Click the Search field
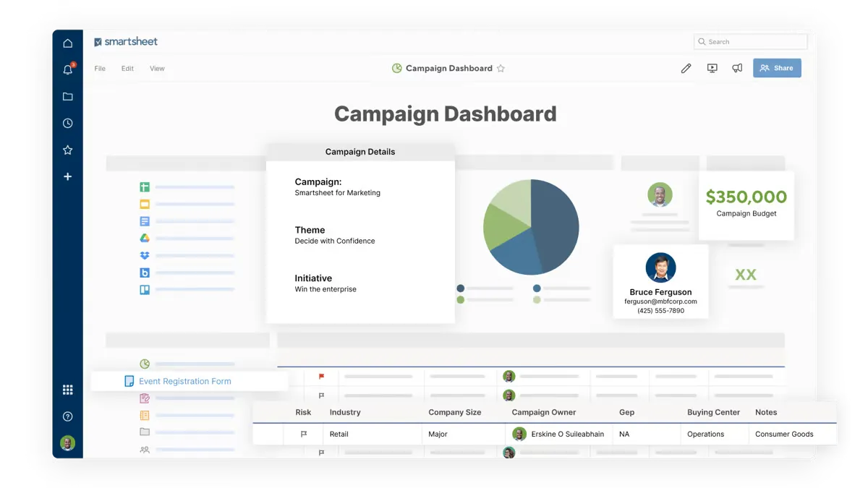The height and width of the screenshot is (488, 868). pos(751,42)
